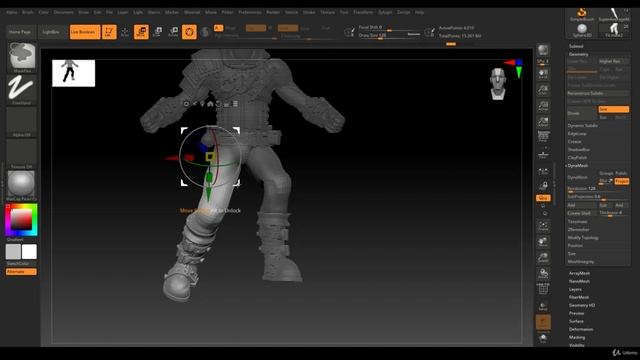Viewport: 640px width, 360px height.
Task: Toggle the Gizmo 3D circle icon
Action: click(x=189, y=32)
